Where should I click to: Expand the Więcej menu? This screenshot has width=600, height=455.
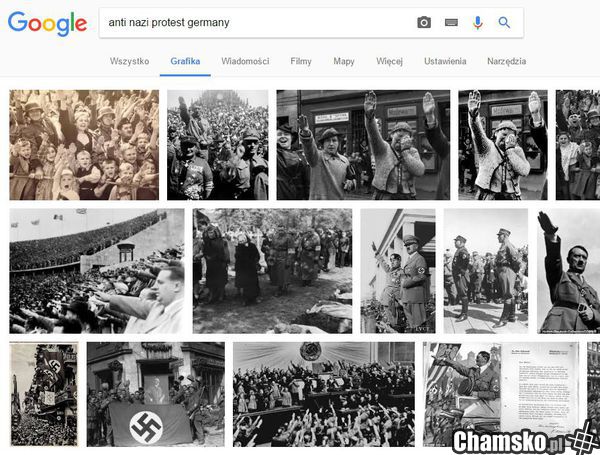point(389,61)
